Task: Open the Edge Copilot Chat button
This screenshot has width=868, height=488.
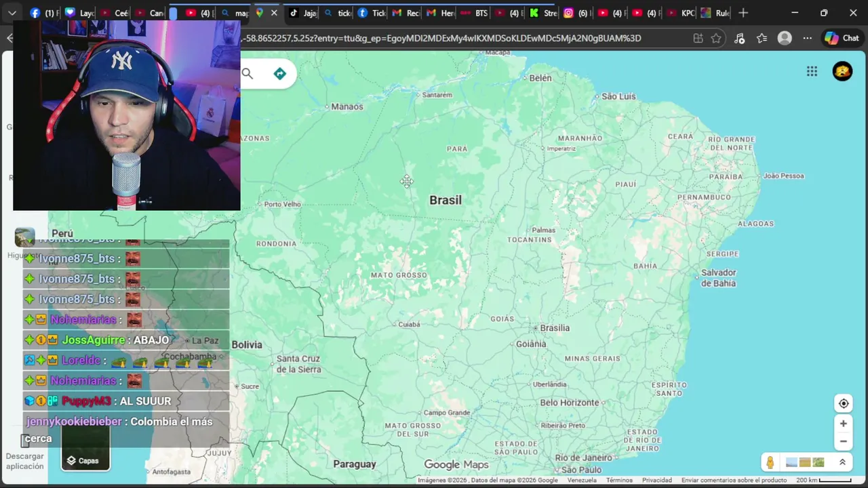Action: (x=842, y=38)
